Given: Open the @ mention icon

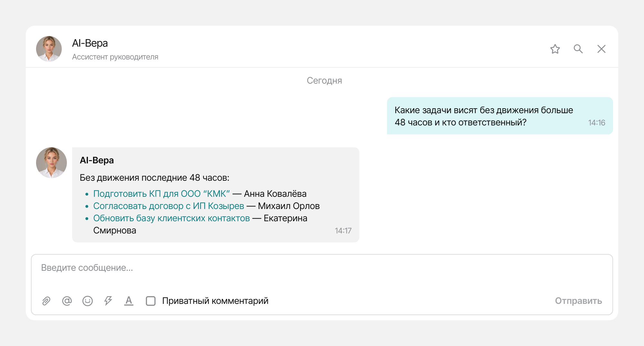Looking at the screenshot, I should [x=67, y=301].
